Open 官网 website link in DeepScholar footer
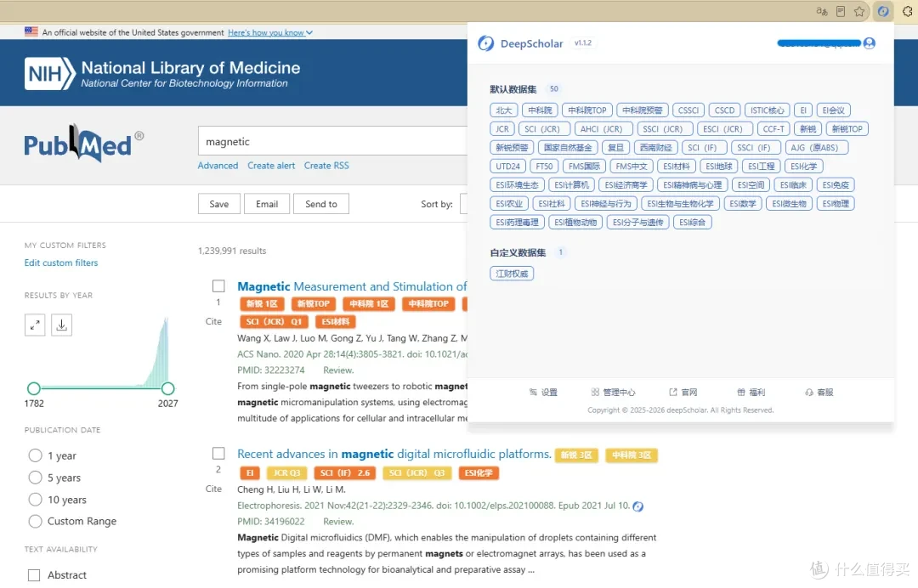The image size is (918, 588). tap(683, 392)
